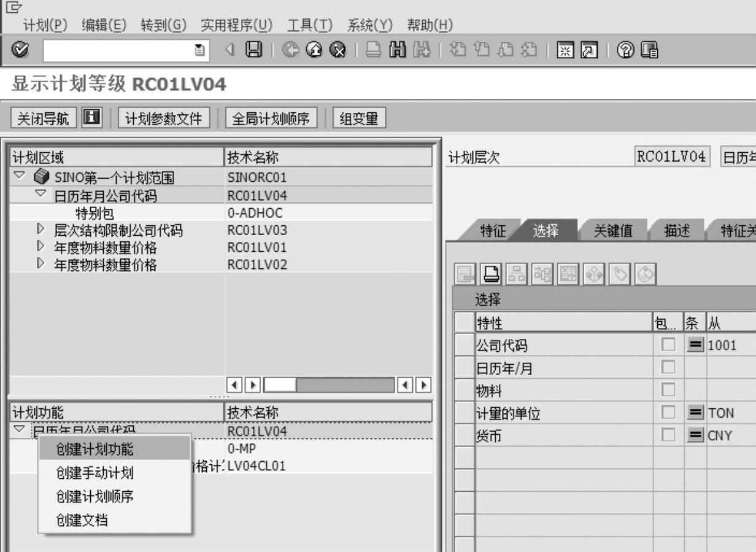Click the tag icon in selection toolbar
The image size is (756, 552).
click(620, 274)
